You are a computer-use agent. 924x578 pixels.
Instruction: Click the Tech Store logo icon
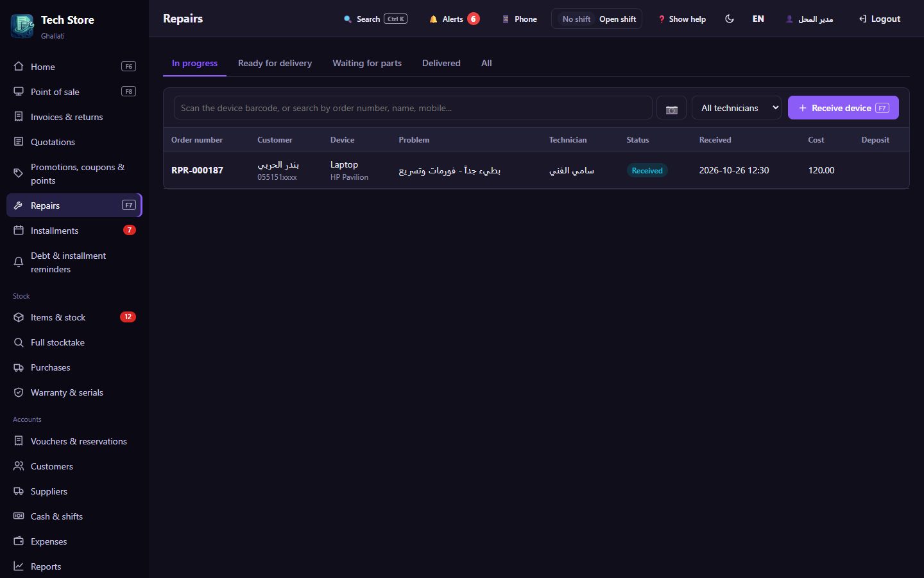(22, 26)
